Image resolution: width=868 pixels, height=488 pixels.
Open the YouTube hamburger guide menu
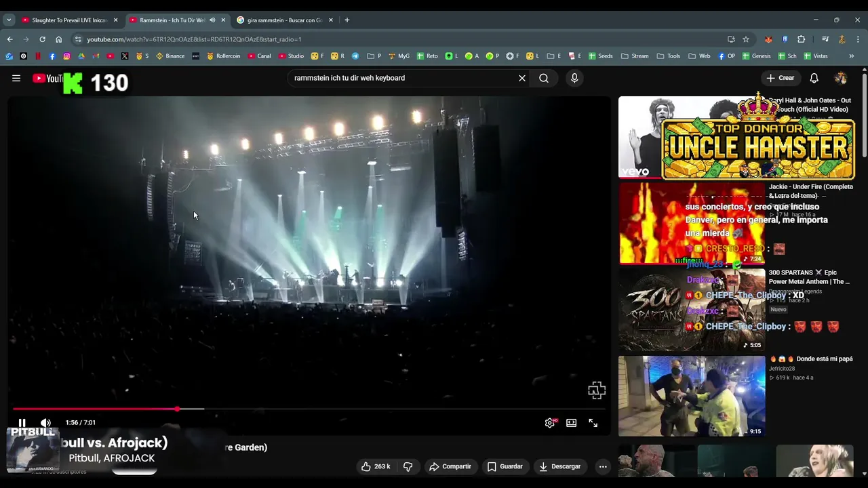(x=16, y=78)
